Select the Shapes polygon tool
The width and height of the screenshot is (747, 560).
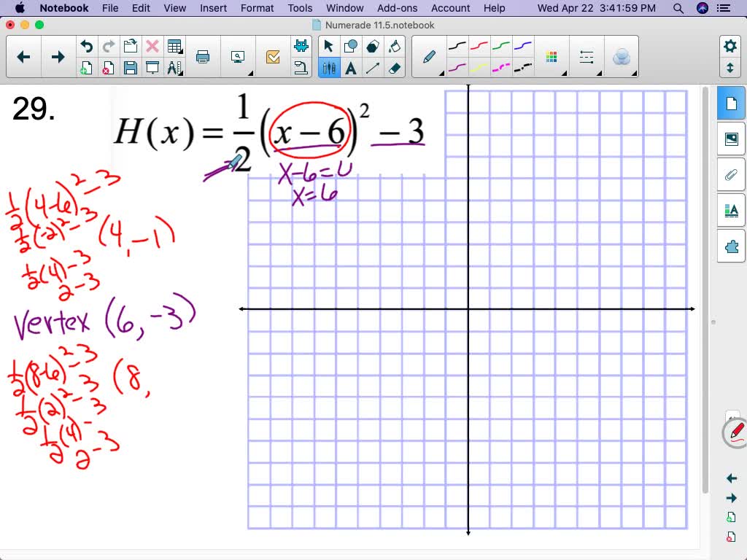coord(372,45)
